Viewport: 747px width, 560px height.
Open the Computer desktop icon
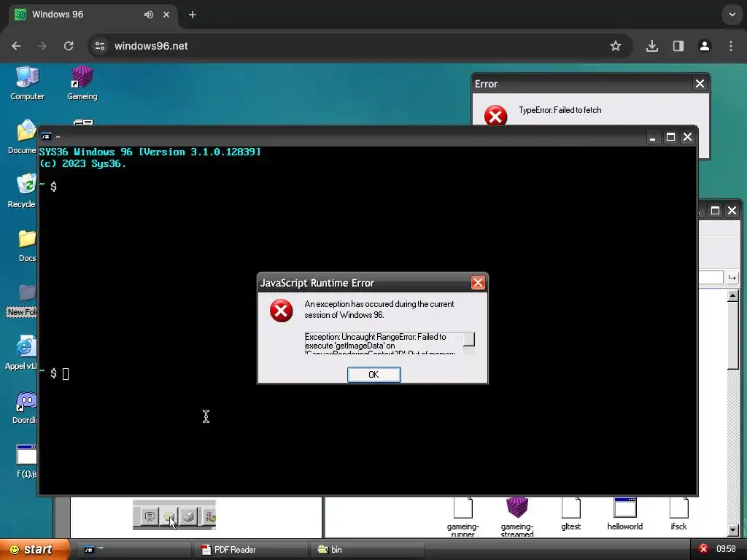pos(27,83)
